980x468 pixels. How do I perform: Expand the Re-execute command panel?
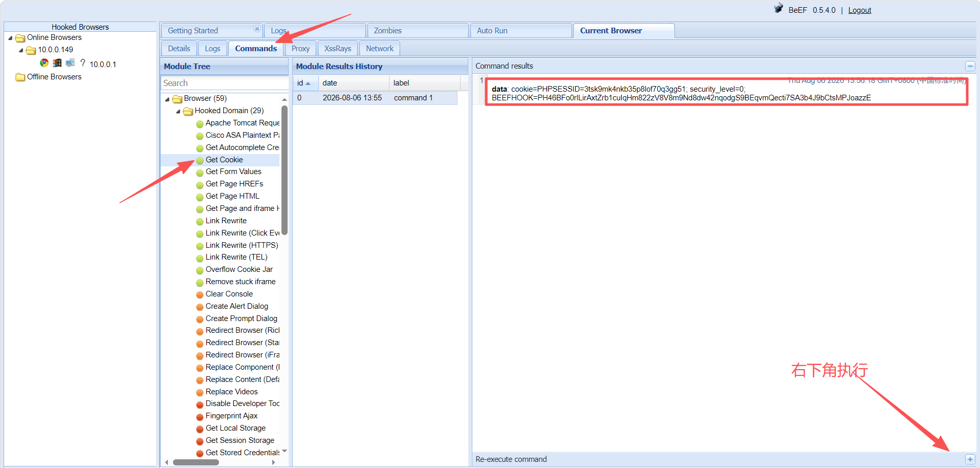(x=970, y=459)
